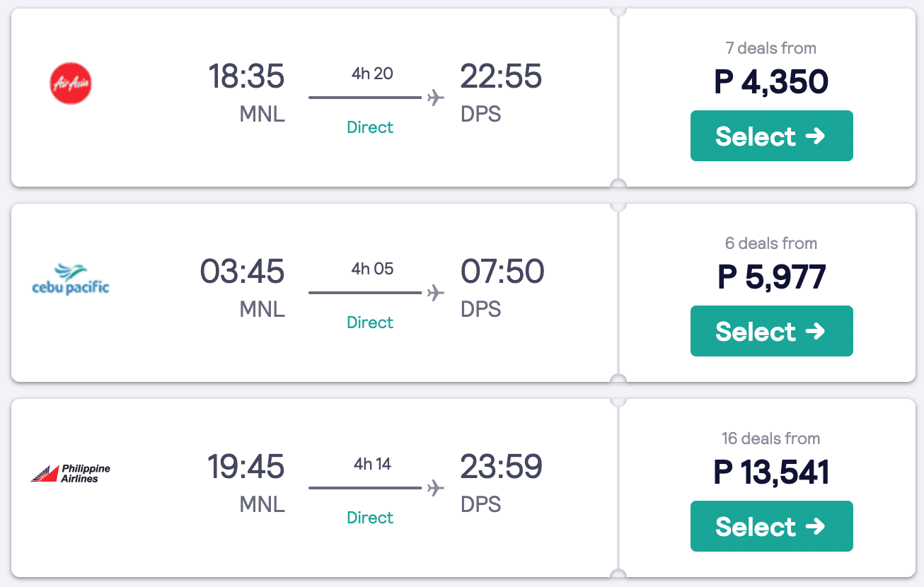Click the Philippine Airlines logo

click(71, 474)
